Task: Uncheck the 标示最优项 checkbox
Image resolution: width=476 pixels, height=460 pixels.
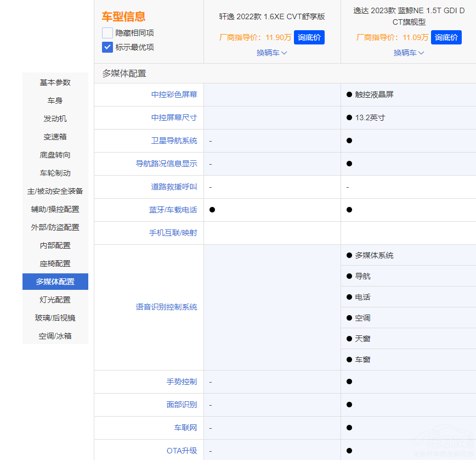Action: click(107, 47)
